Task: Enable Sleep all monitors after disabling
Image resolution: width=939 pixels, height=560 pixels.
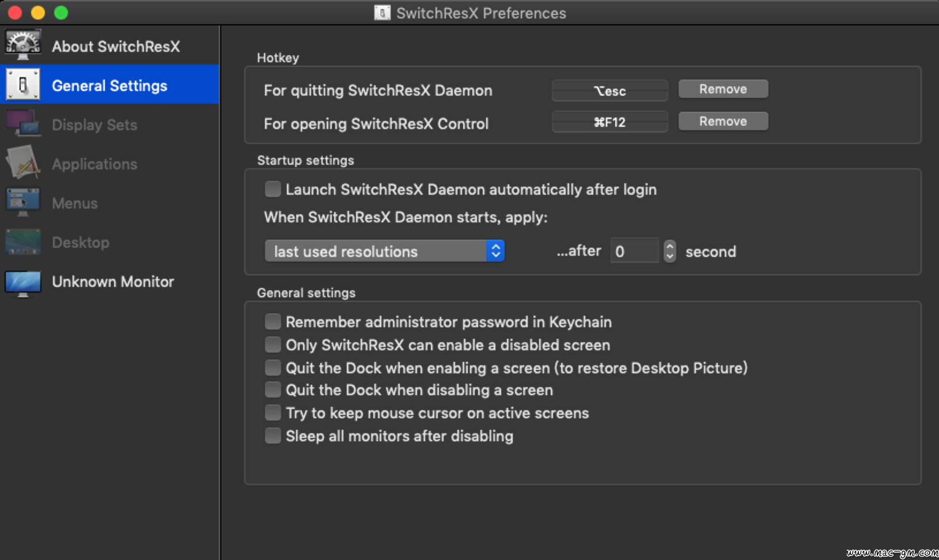Action: pos(272,436)
